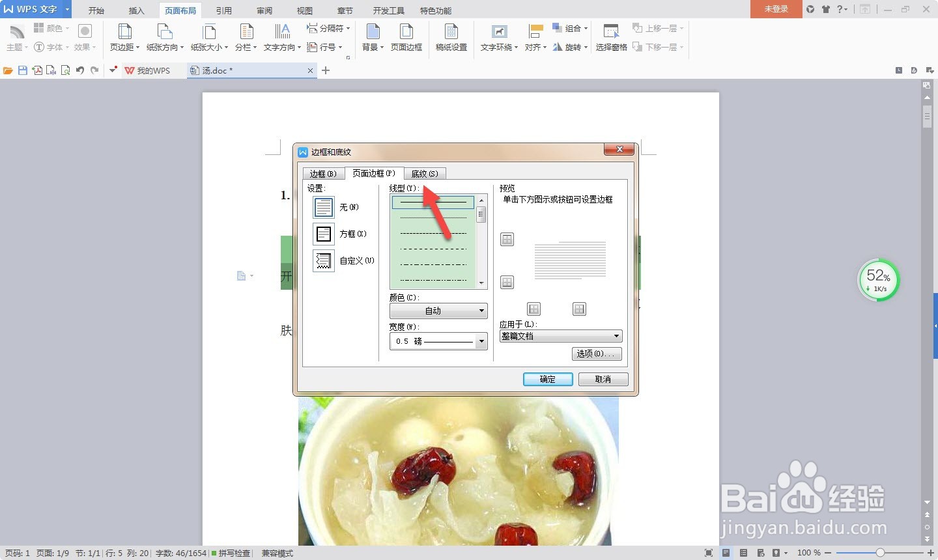Click the page background (背景) icon
This screenshot has width=938, height=560.
[373, 31]
